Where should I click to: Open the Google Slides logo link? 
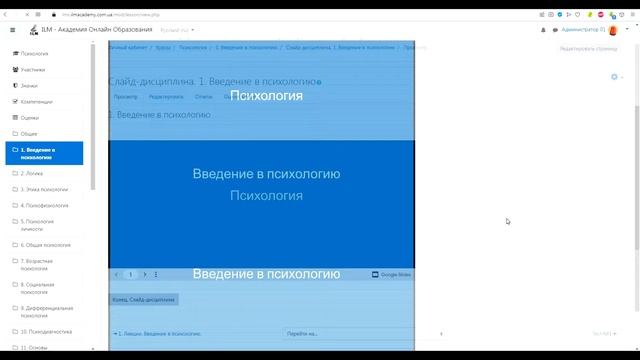[391, 275]
